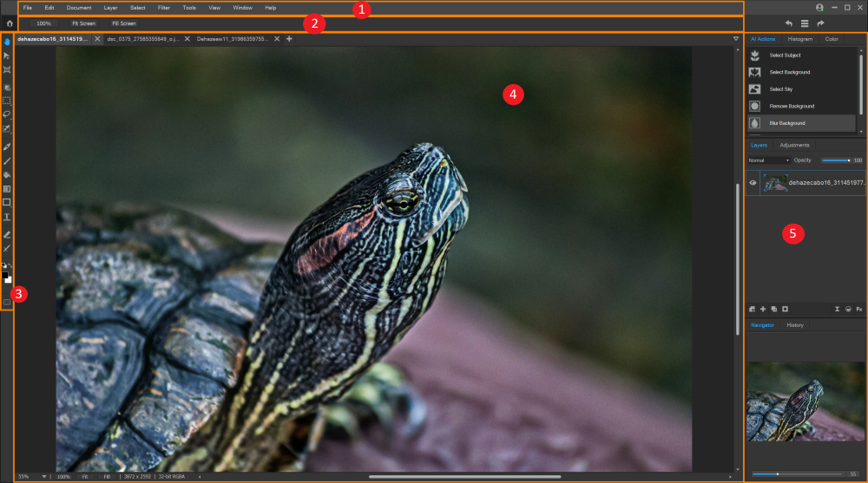This screenshot has height=483, width=868.
Task: Switch to the Adjustments tab
Action: pos(794,145)
